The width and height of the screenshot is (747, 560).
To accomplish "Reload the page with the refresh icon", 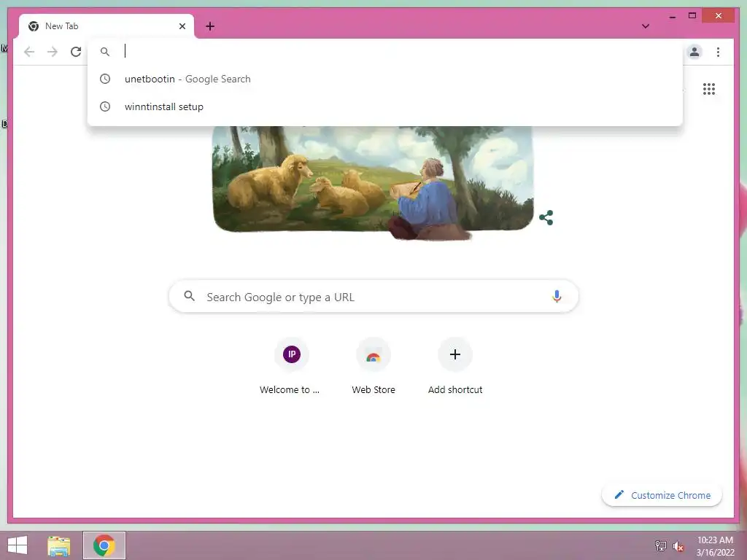I will tap(76, 52).
